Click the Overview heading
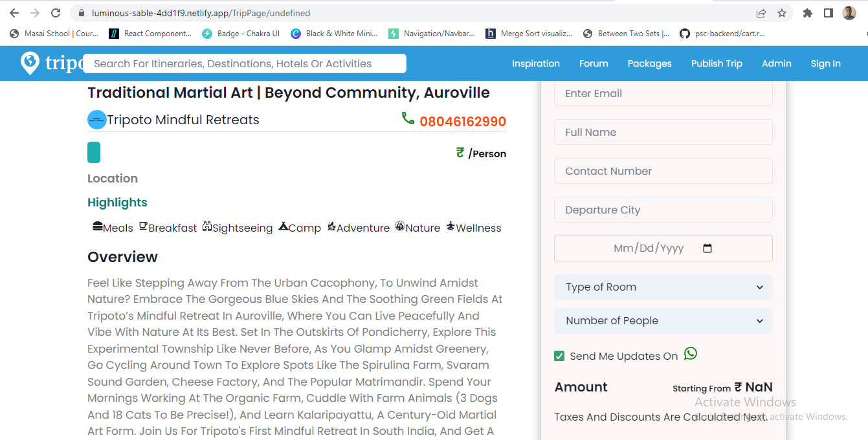 coord(122,257)
